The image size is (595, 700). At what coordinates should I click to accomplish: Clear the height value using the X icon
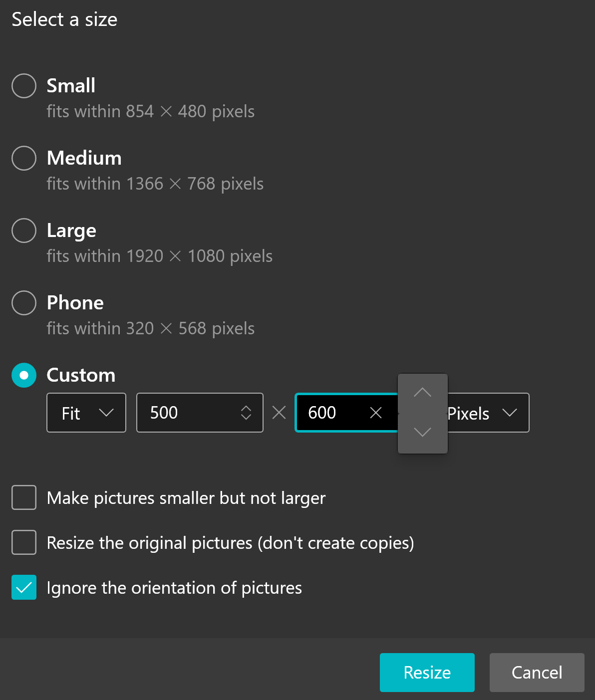[x=376, y=413]
